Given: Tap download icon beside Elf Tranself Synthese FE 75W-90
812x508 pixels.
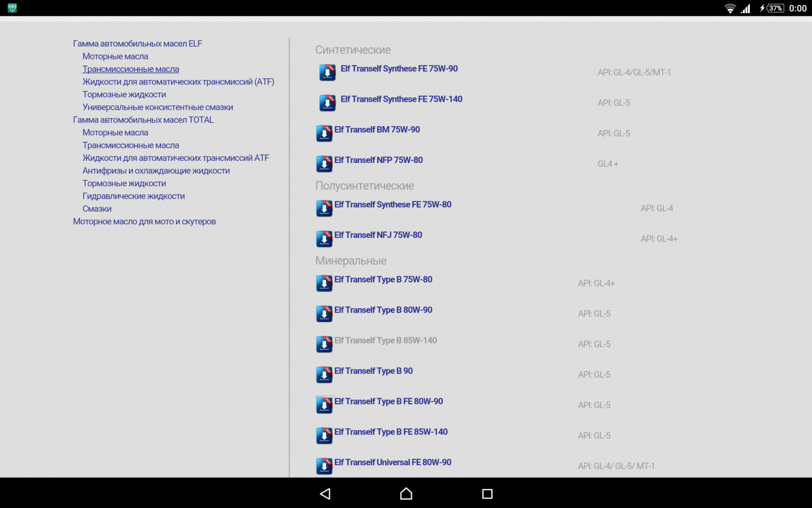Looking at the screenshot, I should pos(328,73).
